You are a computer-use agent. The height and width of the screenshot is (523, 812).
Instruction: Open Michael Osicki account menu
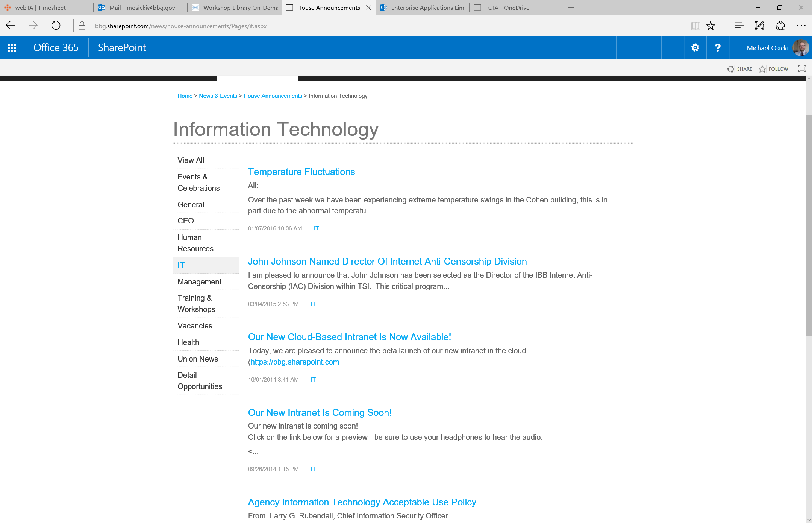pyautogui.click(x=777, y=48)
